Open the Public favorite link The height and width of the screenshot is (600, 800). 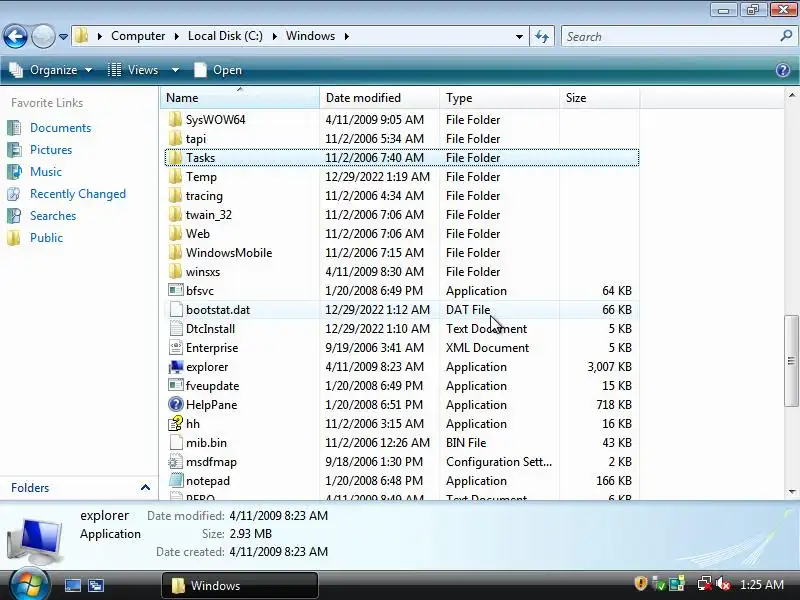(46, 238)
